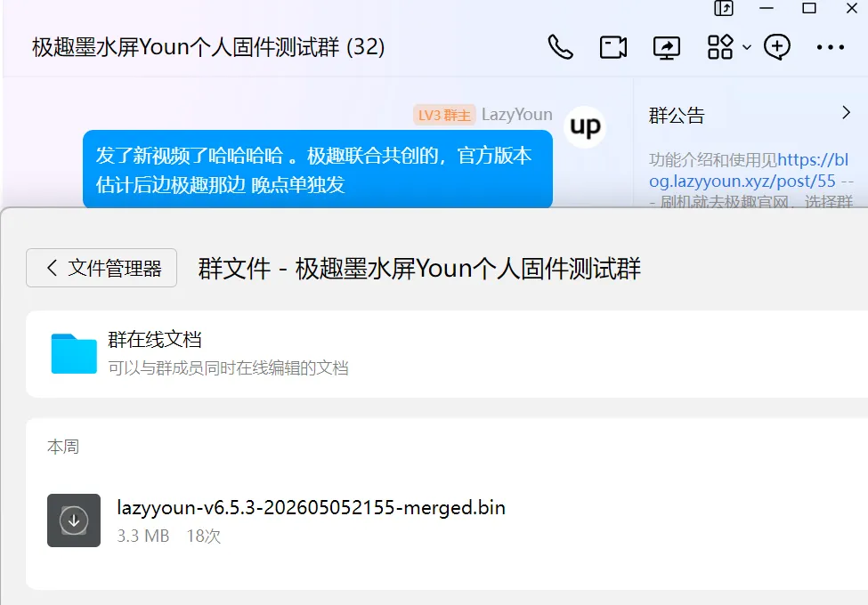The width and height of the screenshot is (868, 605).
Task: Download lazyyoun-v6.5.3 merged.bin via arrow icon
Action: coord(74,520)
